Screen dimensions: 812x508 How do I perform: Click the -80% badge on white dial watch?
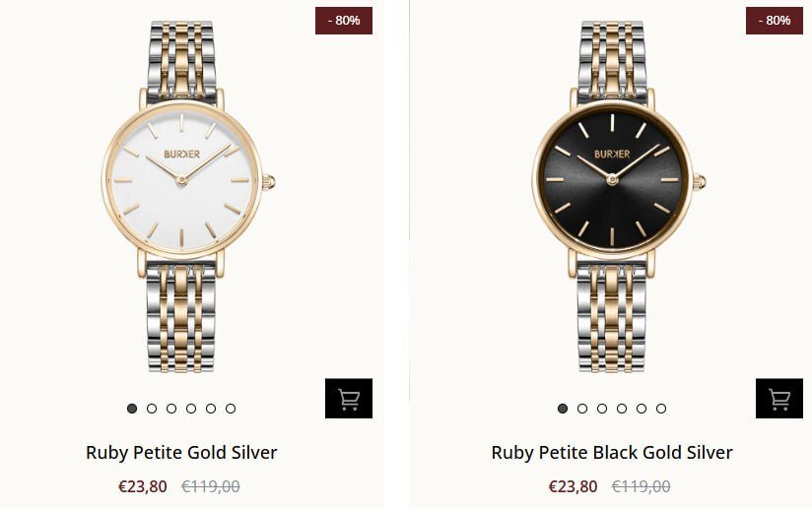[343, 20]
